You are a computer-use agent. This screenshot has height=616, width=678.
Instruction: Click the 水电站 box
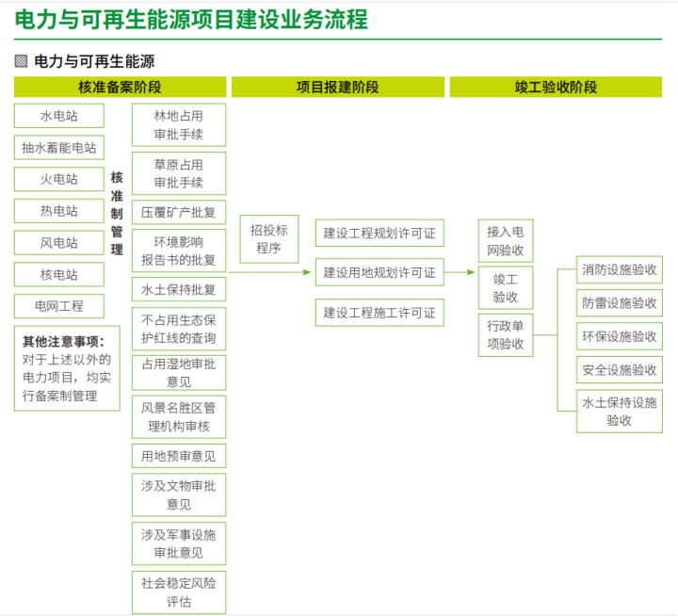[x=58, y=116]
